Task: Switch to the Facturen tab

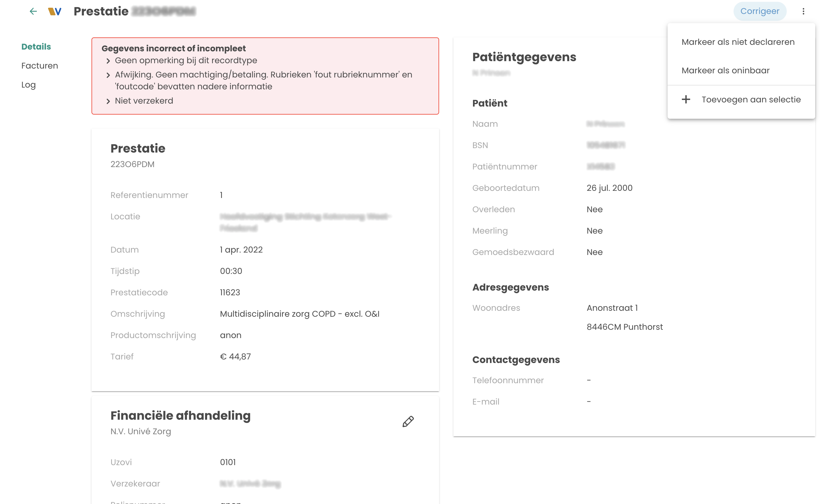Action: pyautogui.click(x=40, y=66)
